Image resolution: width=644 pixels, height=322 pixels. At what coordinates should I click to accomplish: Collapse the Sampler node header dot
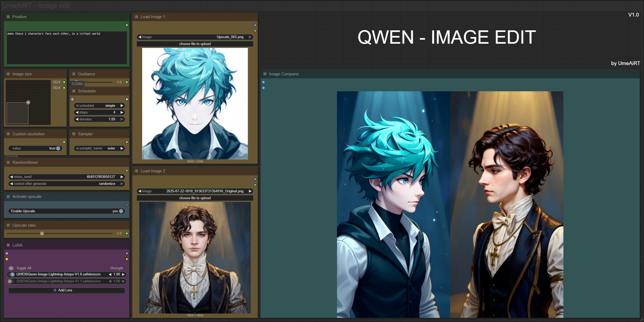pyautogui.click(x=74, y=134)
